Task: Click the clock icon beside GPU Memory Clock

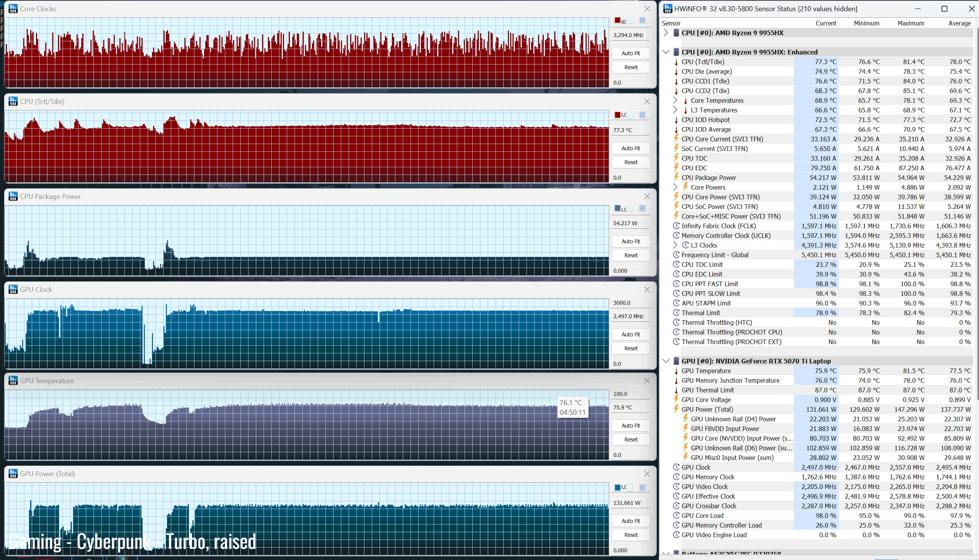Action: (676, 477)
